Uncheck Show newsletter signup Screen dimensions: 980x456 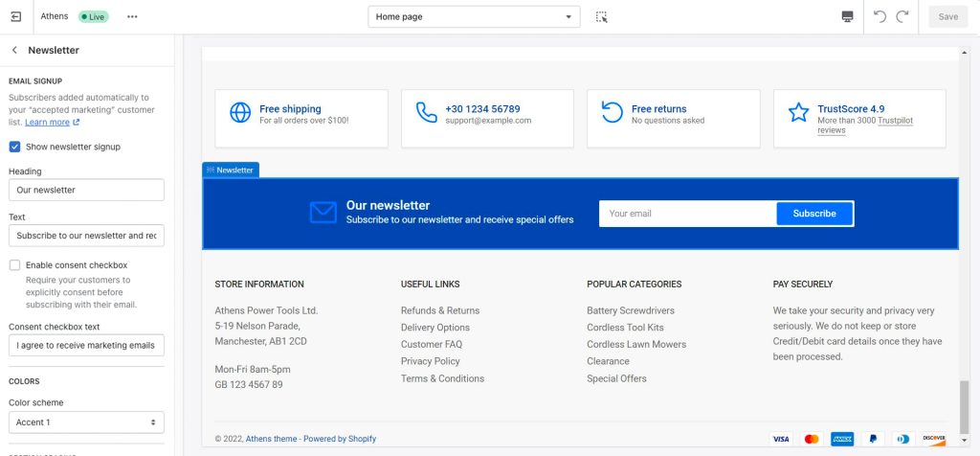[15, 147]
